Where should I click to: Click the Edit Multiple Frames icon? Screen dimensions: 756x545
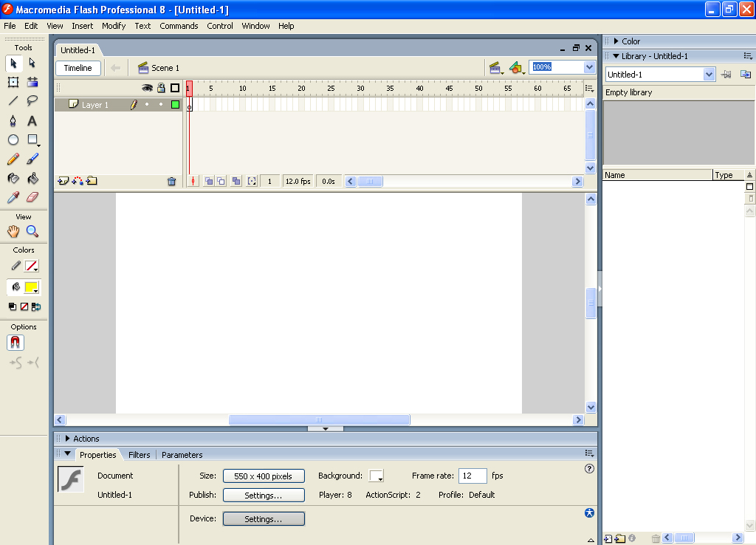coord(236,182)
